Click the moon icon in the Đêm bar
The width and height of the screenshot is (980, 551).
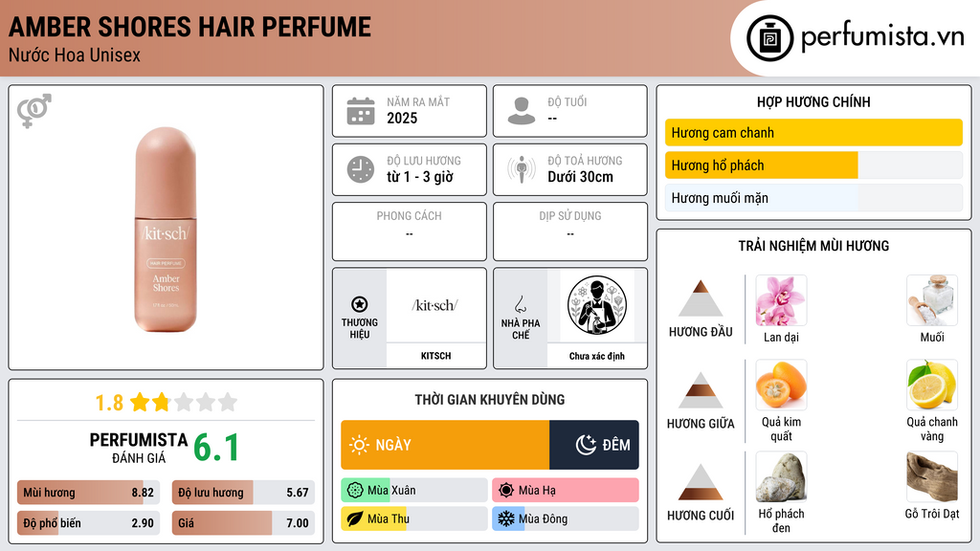point(586,445)
